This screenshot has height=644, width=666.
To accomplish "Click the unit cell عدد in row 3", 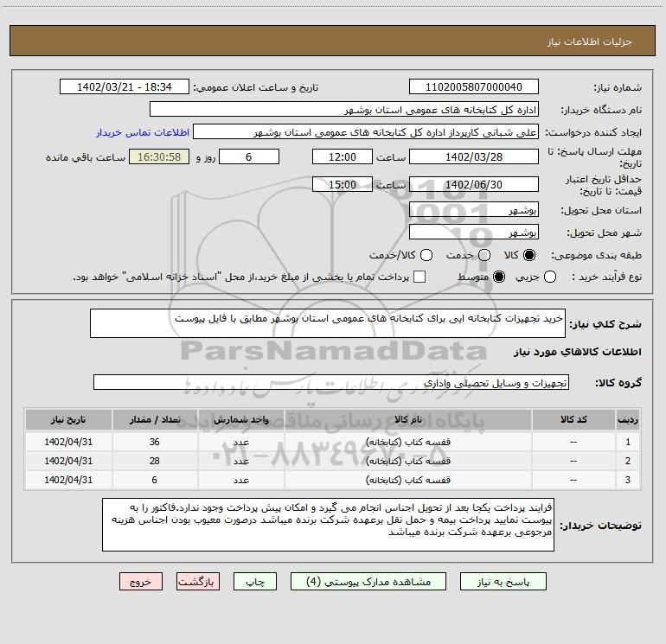I will (240, 480).
